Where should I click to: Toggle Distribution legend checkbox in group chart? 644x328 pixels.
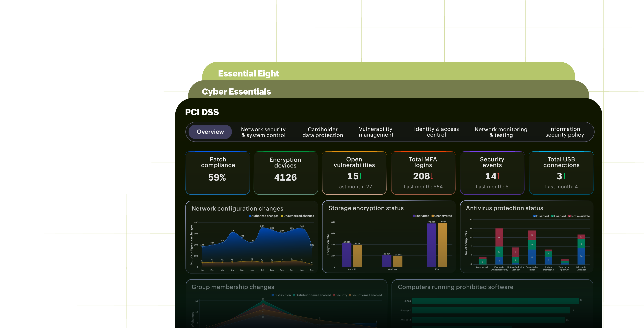(x=273, y=295)
